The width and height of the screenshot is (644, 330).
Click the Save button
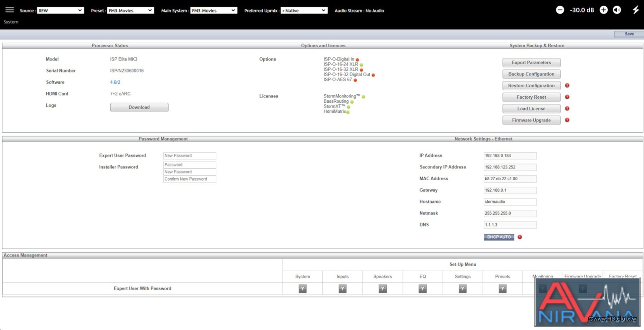coord(629,34)
